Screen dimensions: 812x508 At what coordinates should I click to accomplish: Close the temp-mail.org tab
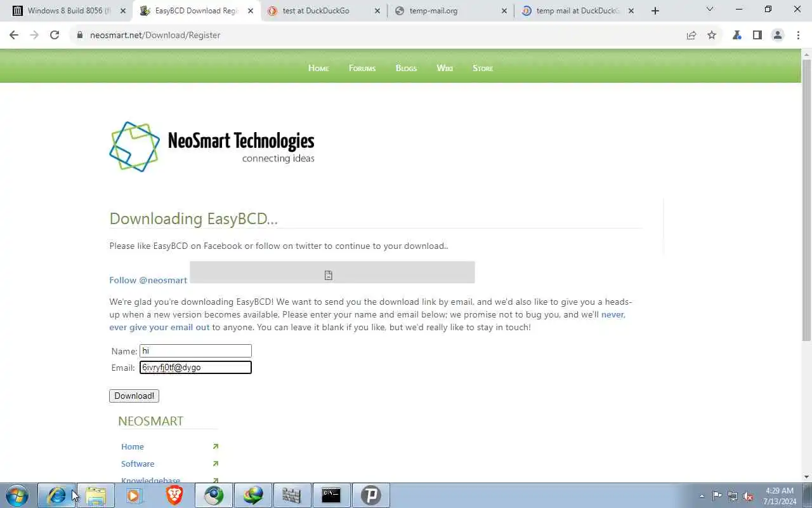(504, 11)
